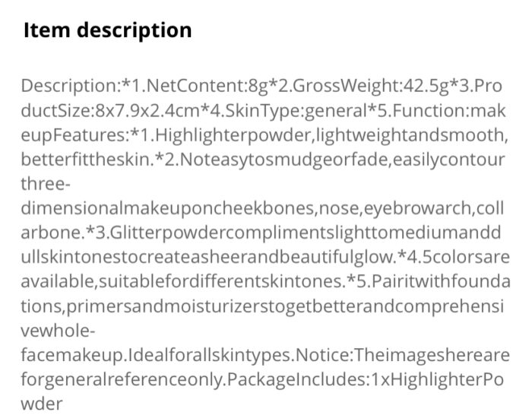Click the word "Description:" starting the paragraph
This screenshot has height=415, width=532.
click(x=71, y=87)
